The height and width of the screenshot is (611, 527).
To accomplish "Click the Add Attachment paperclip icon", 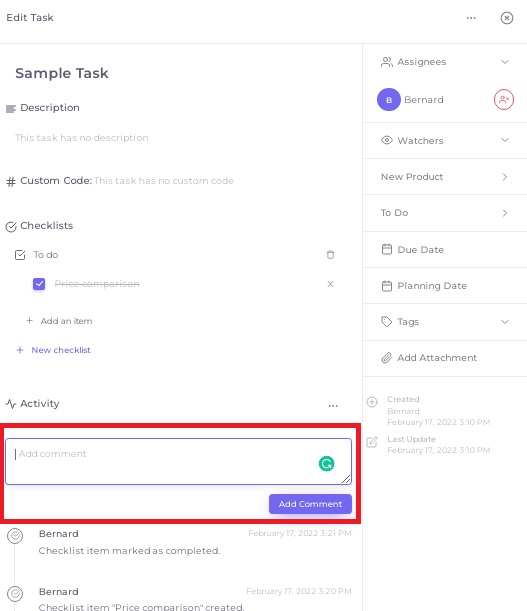I will click(386, 358).
